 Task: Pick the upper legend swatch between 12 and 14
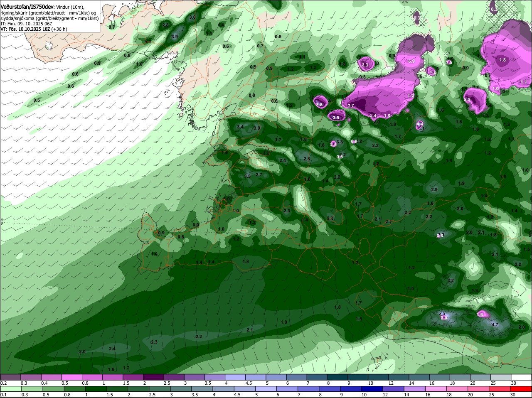point(399,377)
